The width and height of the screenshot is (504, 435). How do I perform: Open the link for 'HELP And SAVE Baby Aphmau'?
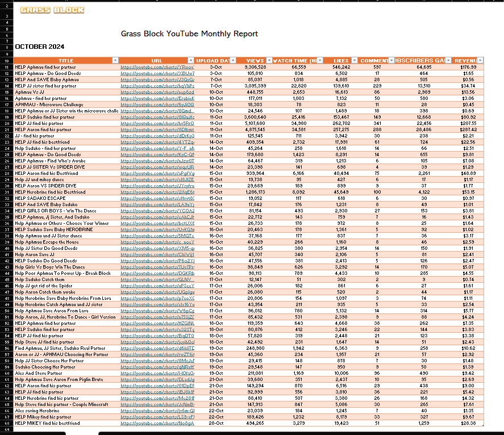[157, 80]
